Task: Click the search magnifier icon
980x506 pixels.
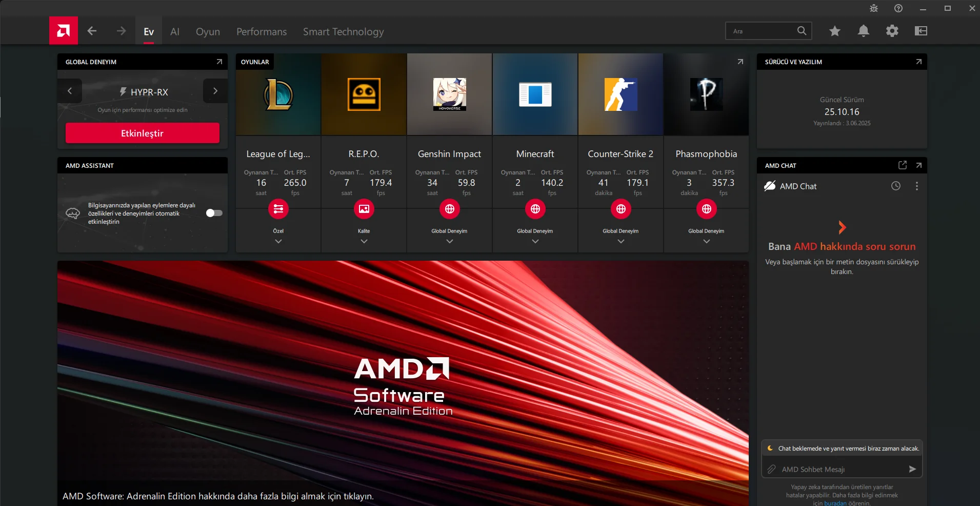Action: (x=802, y=31)
